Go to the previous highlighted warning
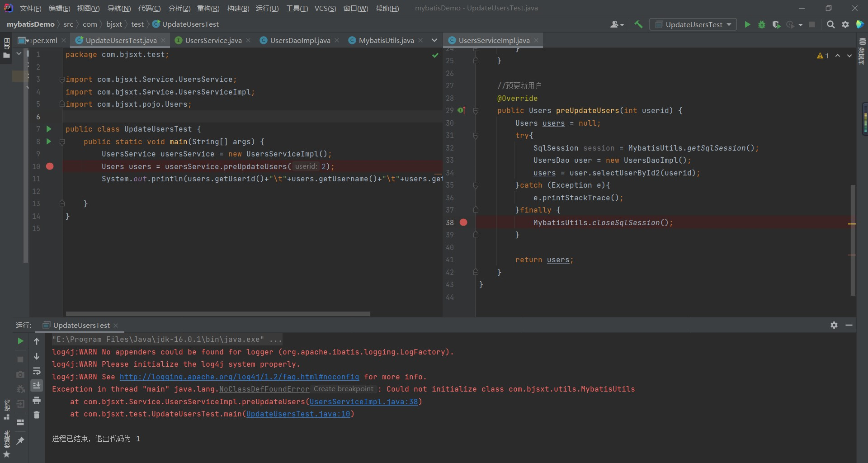 [x=838, y=56]
